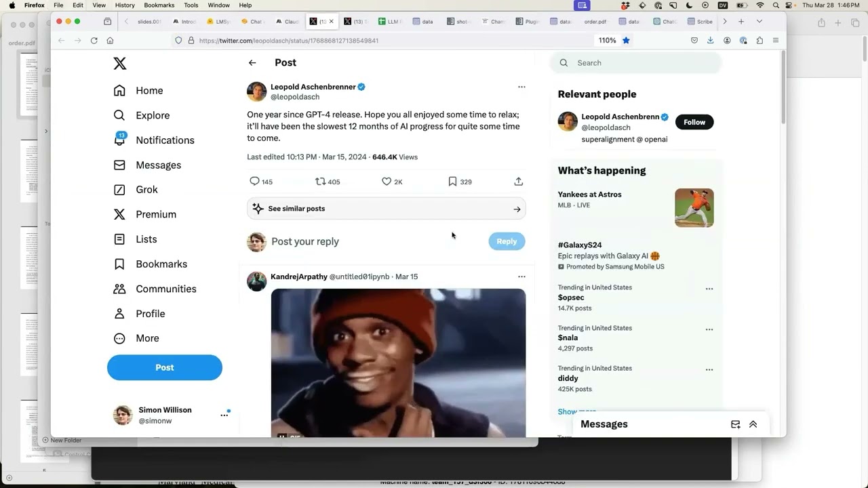Screen dimensions: 868x488
Task: Click the back arrow beside Post heading
Action: (x=252, y=62)
